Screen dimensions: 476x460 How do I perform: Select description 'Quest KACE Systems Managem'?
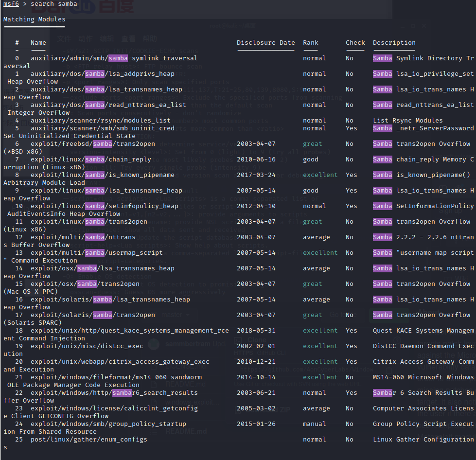pyautogui.click(x=423, y=331)
